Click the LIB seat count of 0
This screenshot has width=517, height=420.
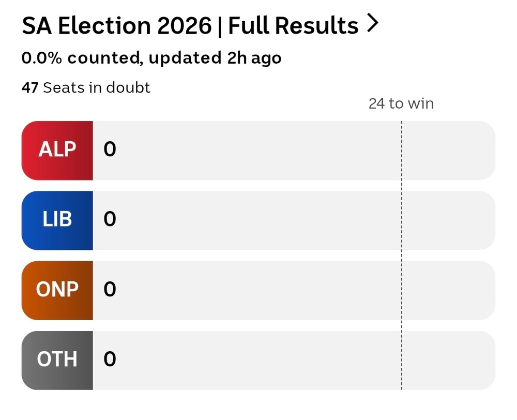click(110, 220)
